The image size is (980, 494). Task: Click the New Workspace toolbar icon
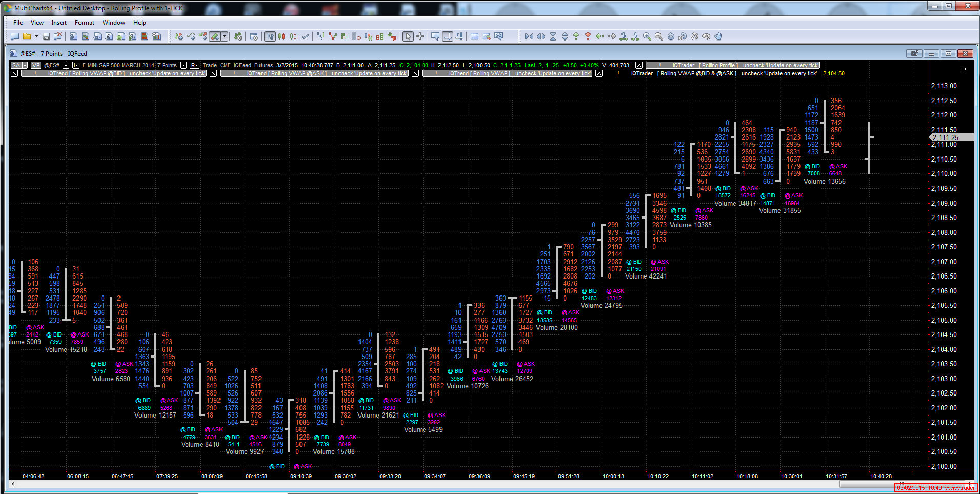15,36
